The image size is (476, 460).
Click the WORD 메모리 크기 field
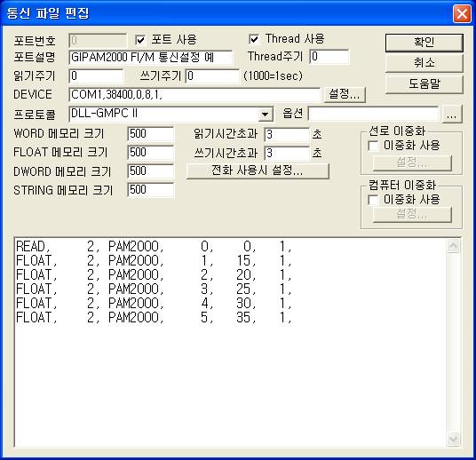[151, 134]
